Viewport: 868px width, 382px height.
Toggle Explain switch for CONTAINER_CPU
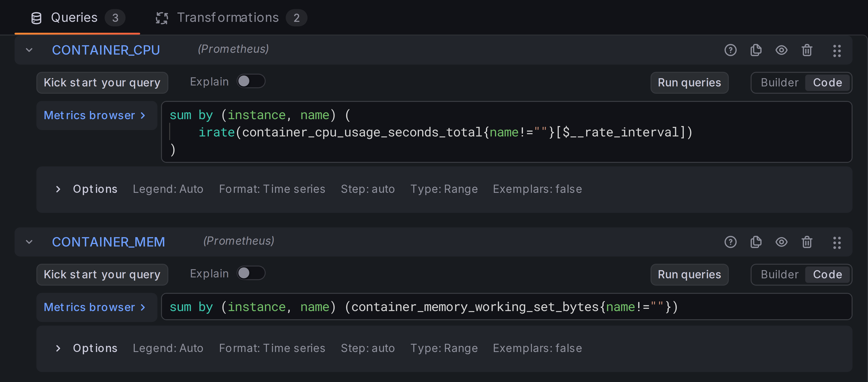coord(251,81)
